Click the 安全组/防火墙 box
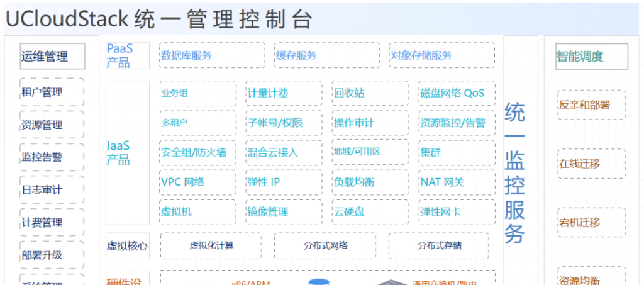This screenshot has width=644, height=285. tap(198, 152)
